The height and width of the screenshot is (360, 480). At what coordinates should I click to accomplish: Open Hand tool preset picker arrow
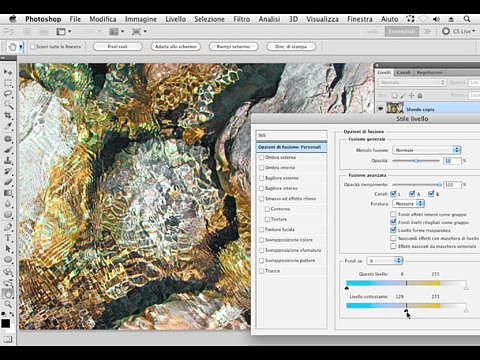(21, 47)
